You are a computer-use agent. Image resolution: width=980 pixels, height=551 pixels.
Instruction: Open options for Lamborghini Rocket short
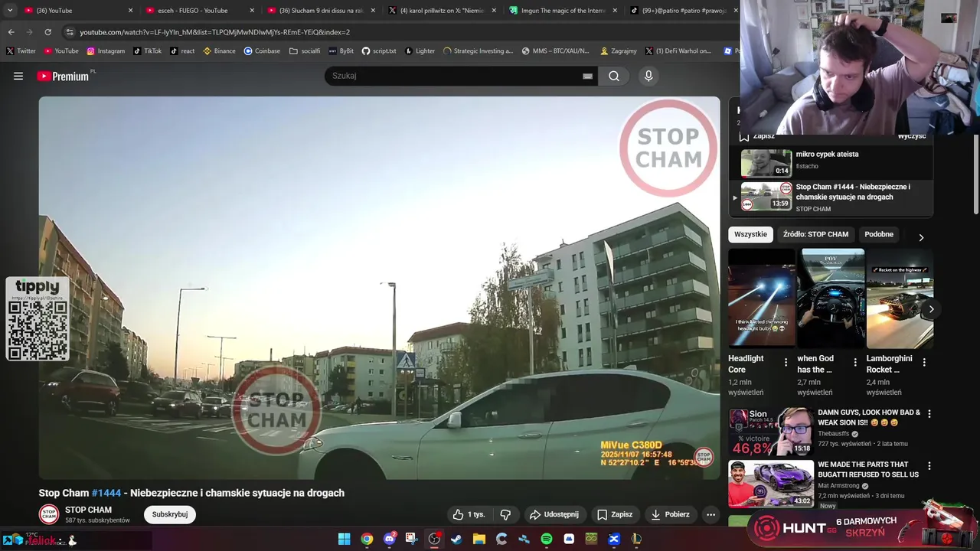(924, 362)
